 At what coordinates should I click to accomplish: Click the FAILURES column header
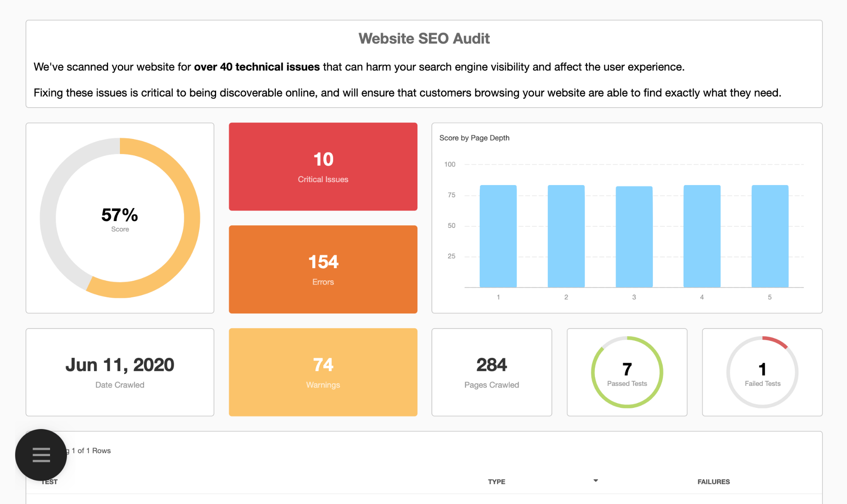(713, 482)
